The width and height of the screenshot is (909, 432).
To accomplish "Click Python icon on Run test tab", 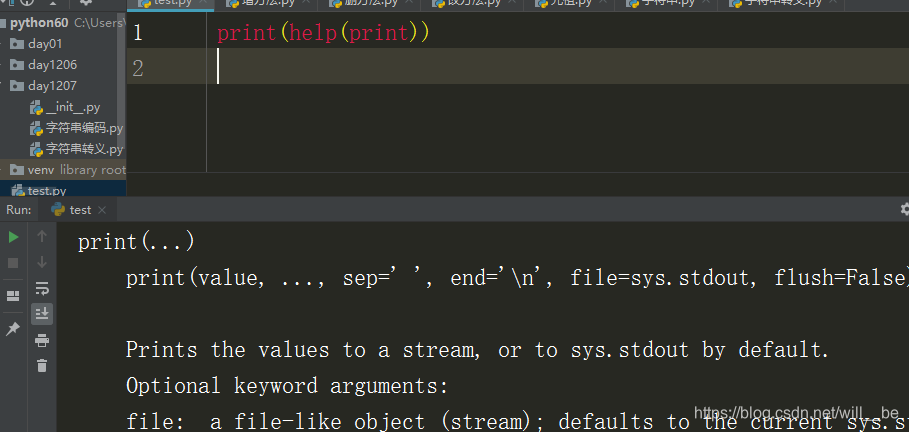I will [58, 210].
